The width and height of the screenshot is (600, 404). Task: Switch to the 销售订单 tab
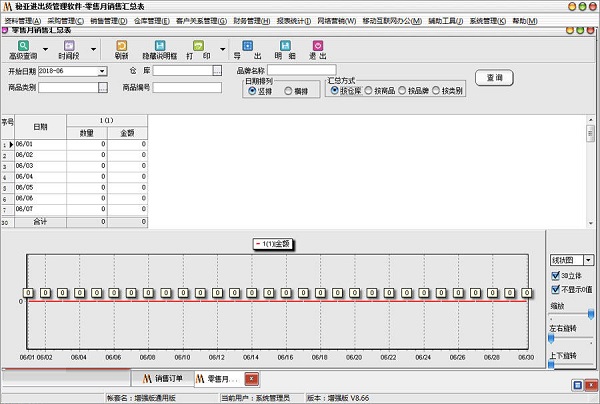point(163,379)
